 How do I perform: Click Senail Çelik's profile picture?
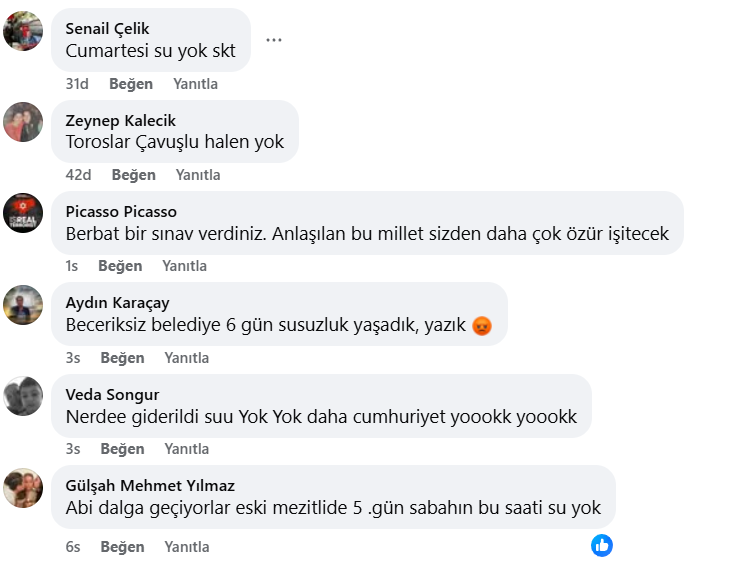(23, 31)
